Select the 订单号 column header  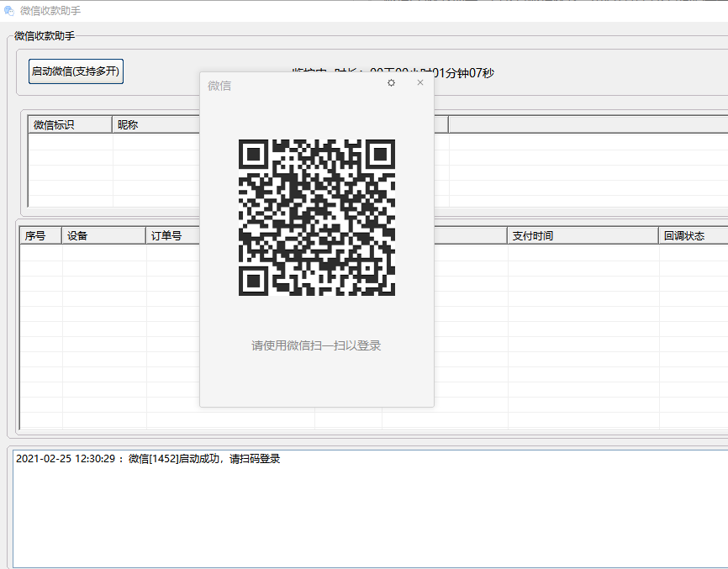click(173, 236)
